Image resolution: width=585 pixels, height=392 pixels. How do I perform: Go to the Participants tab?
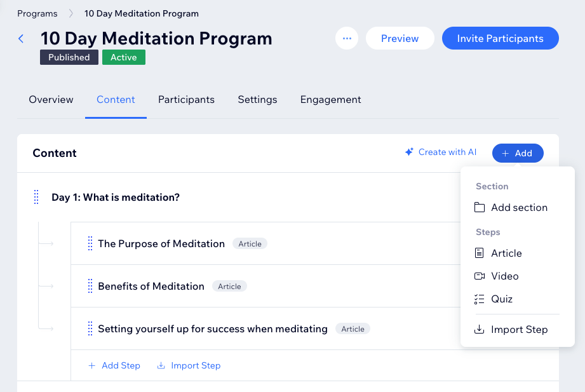(186, 100)
